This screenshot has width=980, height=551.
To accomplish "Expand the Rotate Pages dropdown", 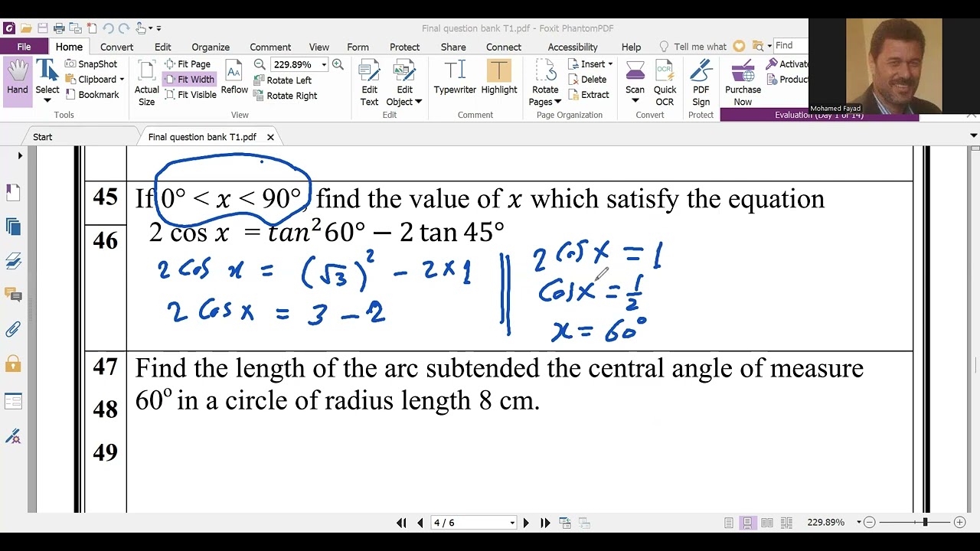I will tap(557, 102).
